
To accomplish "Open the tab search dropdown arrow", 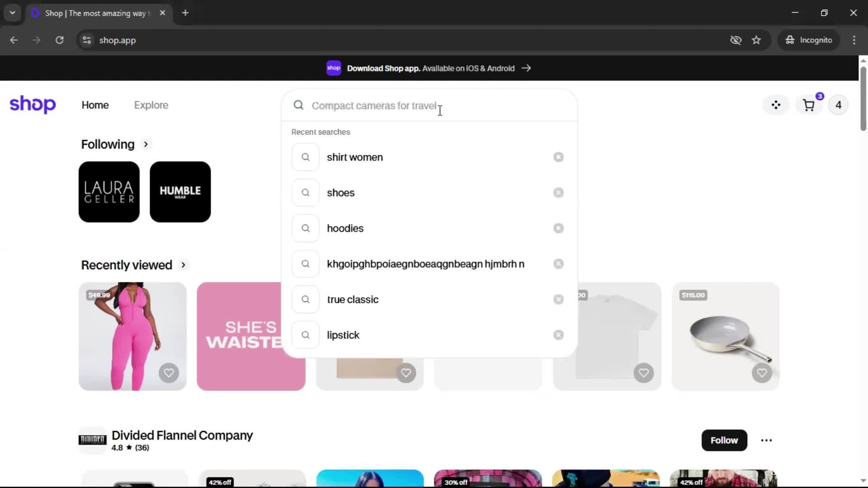I will (x=13, y=13).
